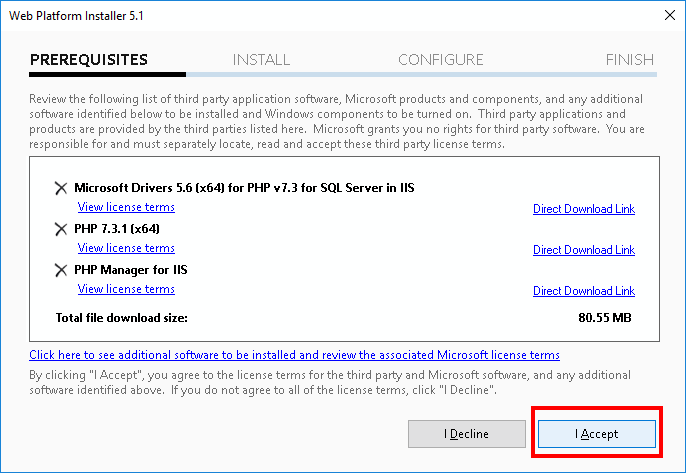View license terms for Microsoft Drivers 5.6
This screenshot has height=473, width=686.
pyautogui.click(x=126, y=207)
